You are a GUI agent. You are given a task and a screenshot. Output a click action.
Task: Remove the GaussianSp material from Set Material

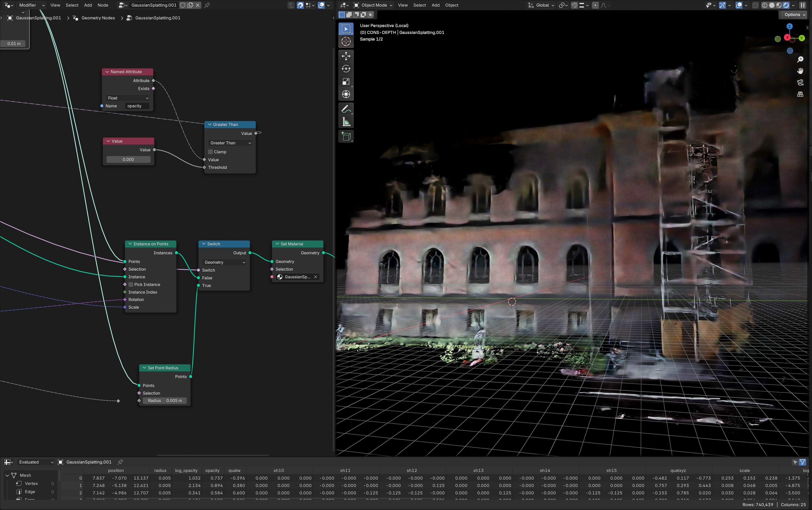point(315,277)
